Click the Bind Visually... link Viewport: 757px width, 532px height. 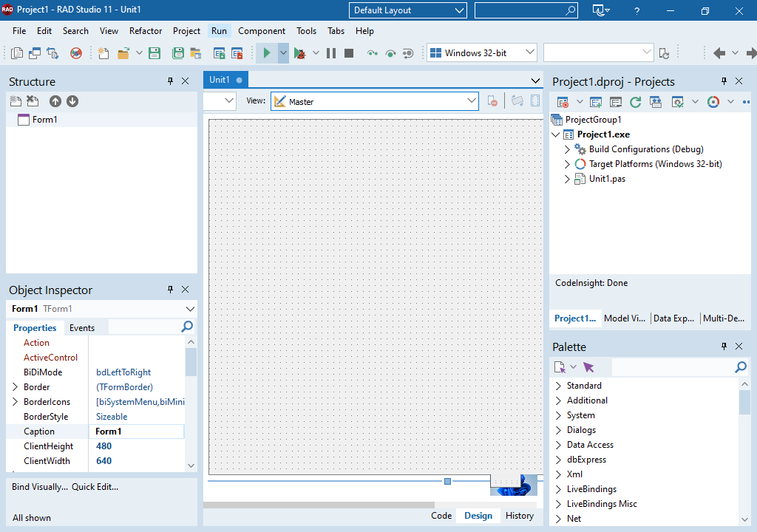click(x=40, y=487)
